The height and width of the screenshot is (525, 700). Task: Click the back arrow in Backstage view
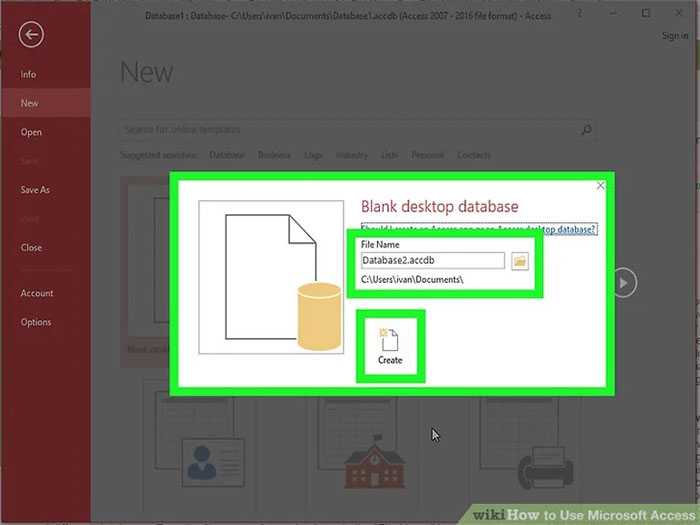31,34
